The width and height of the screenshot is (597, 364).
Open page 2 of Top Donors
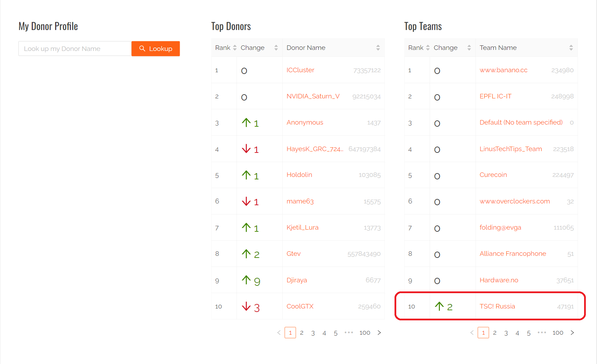pos(302,333)
